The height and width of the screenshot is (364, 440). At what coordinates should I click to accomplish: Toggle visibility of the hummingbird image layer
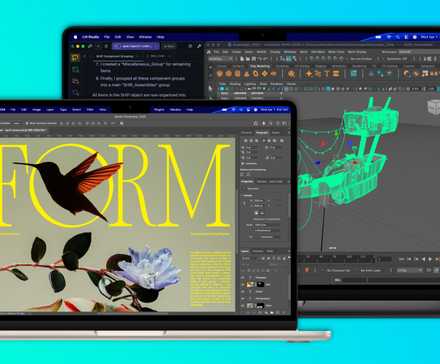coord(243,284)
